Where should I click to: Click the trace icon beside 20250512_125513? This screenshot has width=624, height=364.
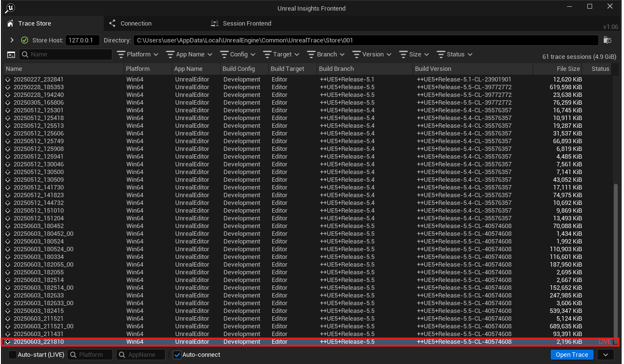8,126
